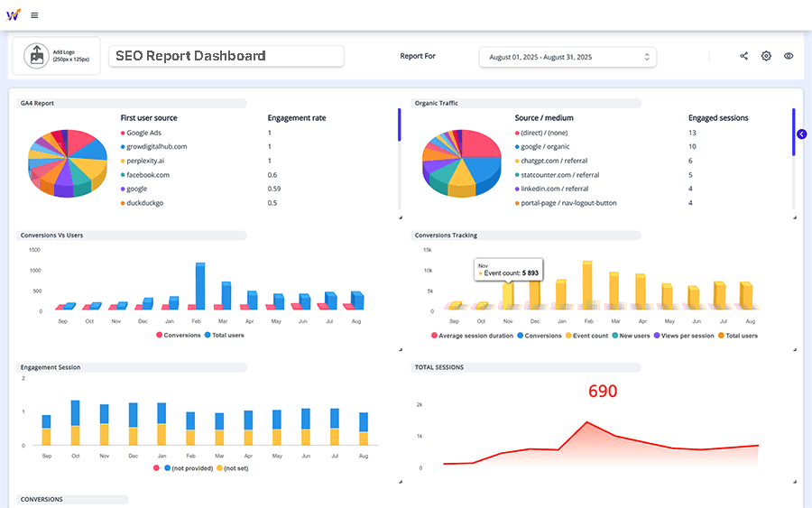Click the Add Logo upload icon
This screenshot has height=508, width=812.
click(x=37, y=56)
